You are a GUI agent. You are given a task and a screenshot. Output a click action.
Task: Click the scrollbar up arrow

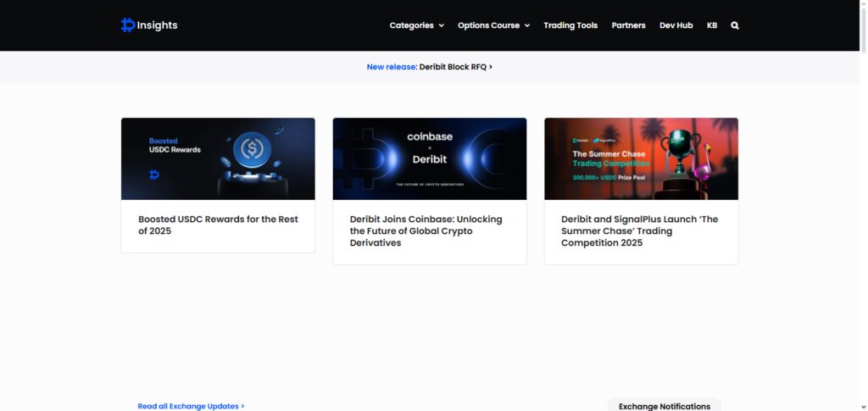coord(863,4)
